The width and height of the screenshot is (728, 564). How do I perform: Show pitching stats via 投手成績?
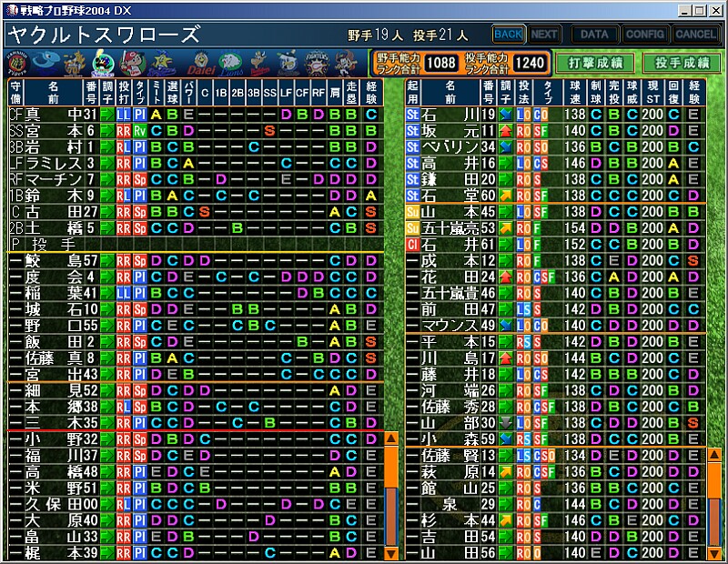[682, 63]
